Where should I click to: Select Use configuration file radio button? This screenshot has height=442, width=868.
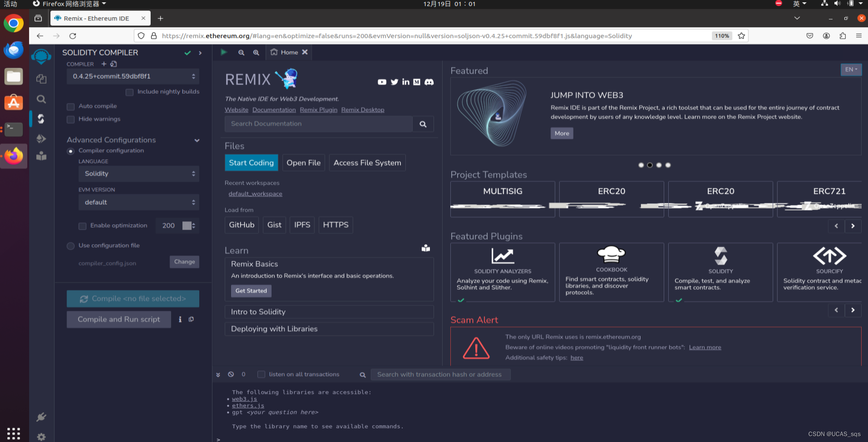(x=71, y=246)
